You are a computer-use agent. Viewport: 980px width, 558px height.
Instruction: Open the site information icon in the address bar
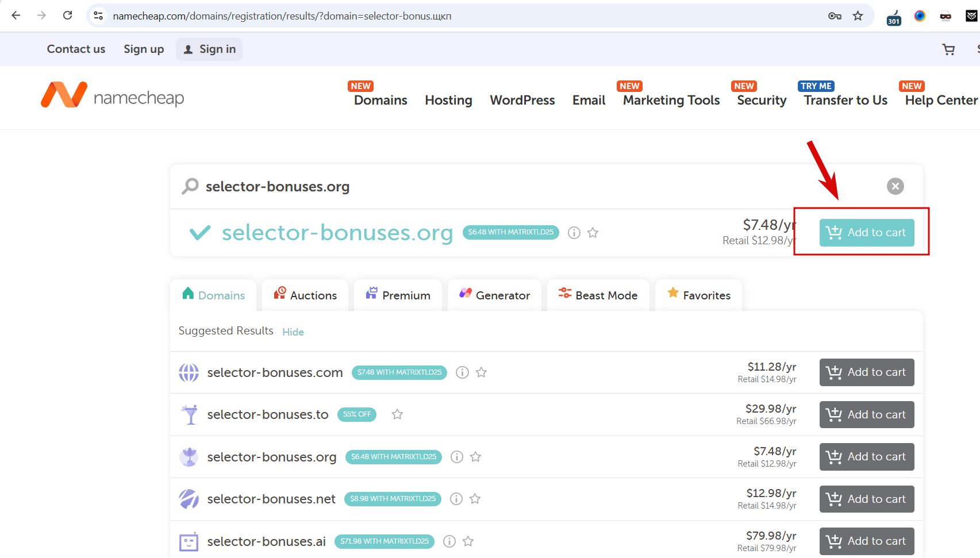coord(98,16)
